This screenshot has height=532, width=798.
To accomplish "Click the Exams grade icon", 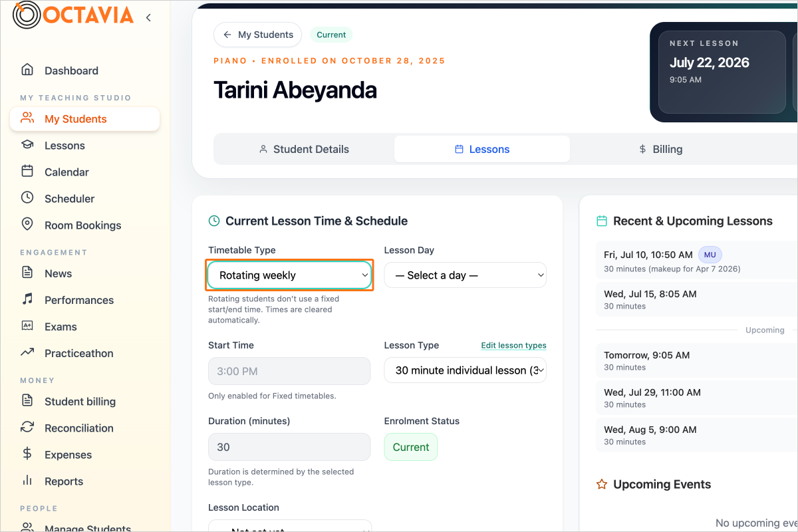I will click(27, 327).
